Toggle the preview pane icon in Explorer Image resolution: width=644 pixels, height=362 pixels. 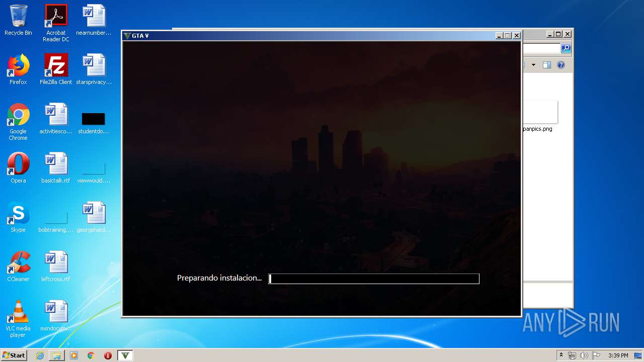click(547, 65)
